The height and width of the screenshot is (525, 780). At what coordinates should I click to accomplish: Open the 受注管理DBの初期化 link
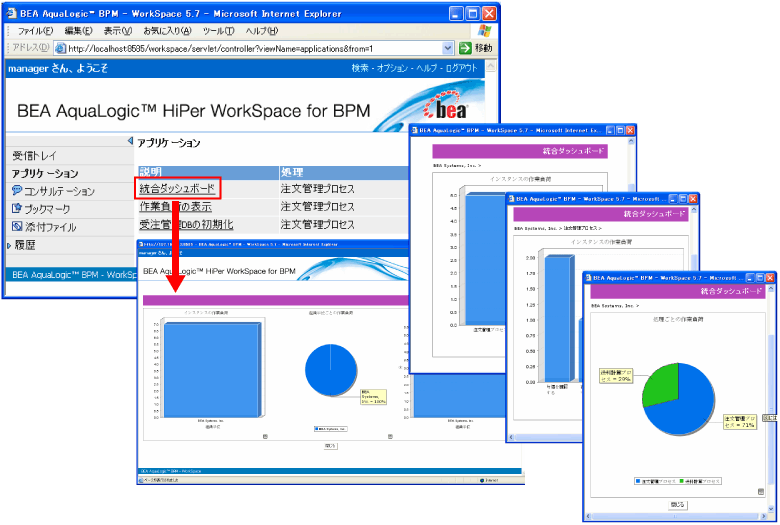tap(186, 224)
